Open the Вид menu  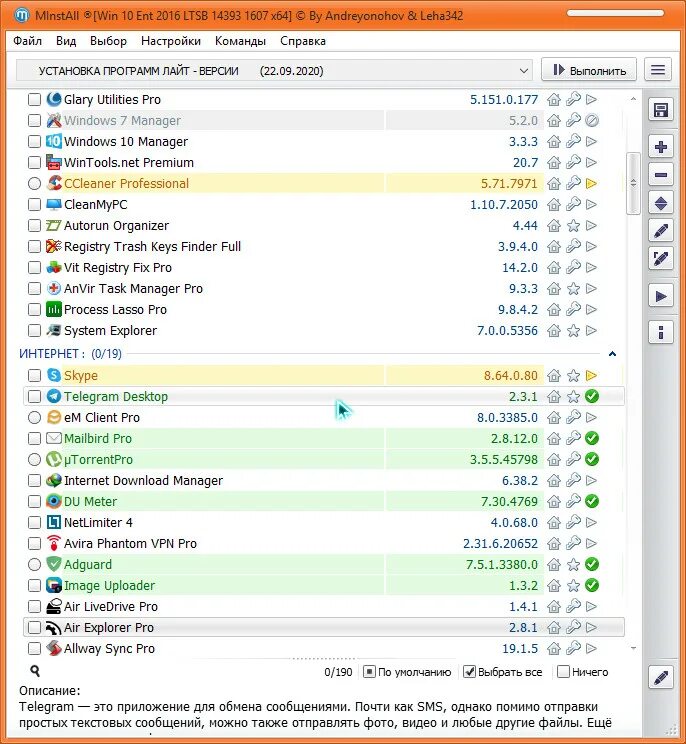(x=66, y=41)
